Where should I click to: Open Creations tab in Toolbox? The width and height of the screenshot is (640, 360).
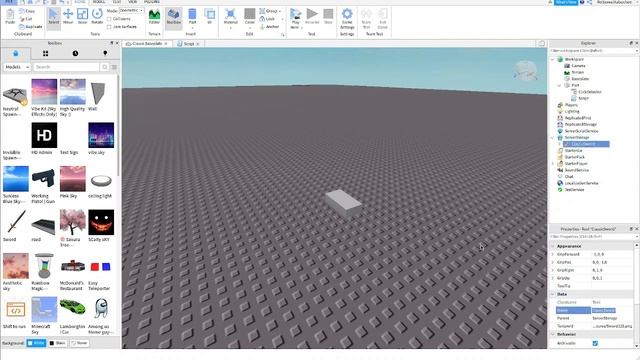(x=105, y=53)
